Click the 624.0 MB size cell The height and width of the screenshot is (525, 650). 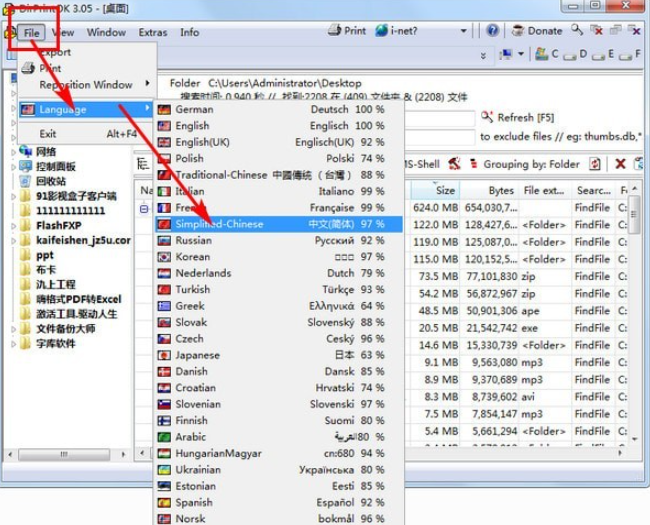click(x=435, y=208)
